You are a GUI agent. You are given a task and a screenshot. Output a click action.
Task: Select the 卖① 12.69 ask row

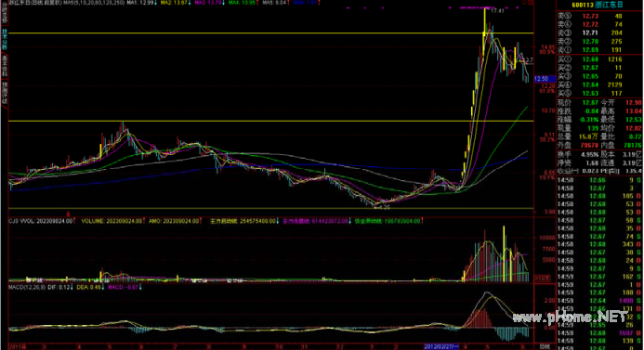pyautogui.click(x=599, y=50)
